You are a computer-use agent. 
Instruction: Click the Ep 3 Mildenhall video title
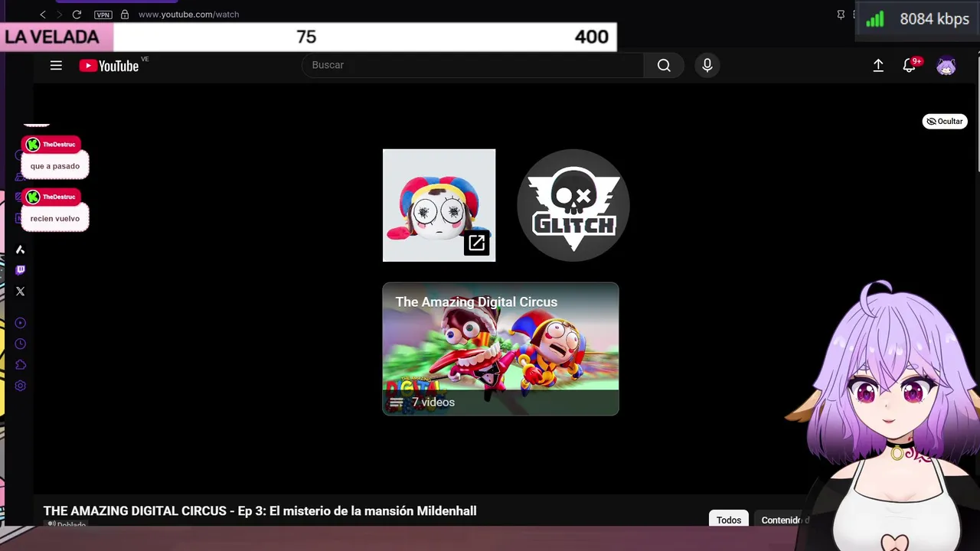point(260,510)
